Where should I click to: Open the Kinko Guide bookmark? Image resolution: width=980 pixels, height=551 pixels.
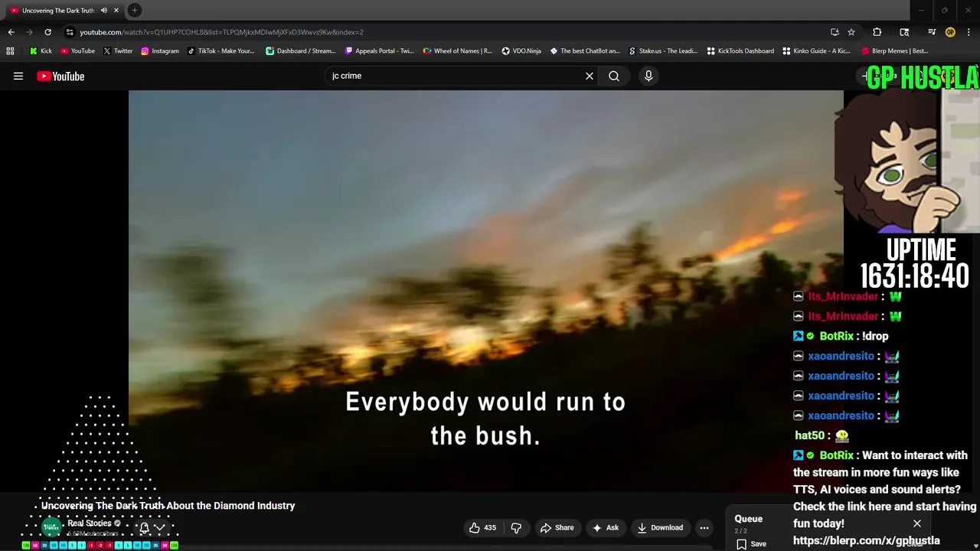[816, 51]
